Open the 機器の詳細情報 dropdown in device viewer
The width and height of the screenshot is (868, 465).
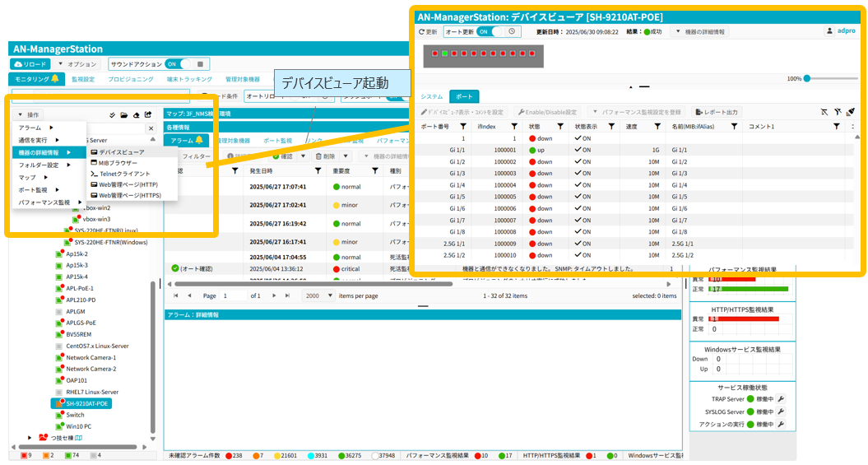click(x=699, y=31)
